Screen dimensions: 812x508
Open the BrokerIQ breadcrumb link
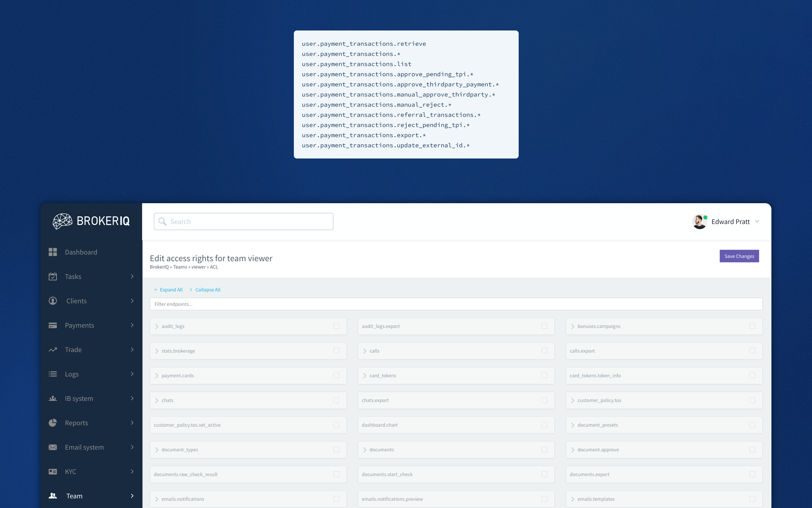159,267
